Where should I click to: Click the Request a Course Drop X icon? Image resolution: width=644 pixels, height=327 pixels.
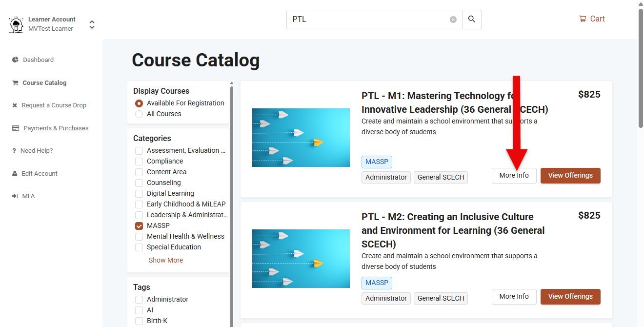15,105
